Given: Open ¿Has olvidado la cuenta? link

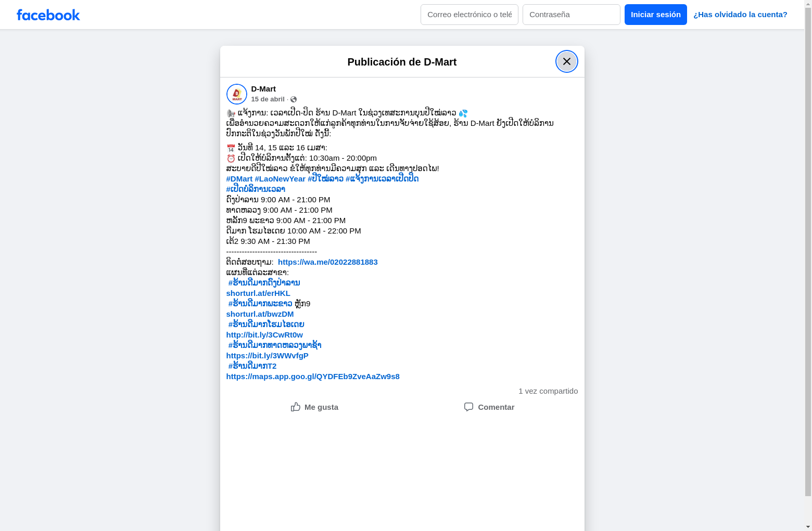Looking at the screenshot, I should tap(740, 15).
